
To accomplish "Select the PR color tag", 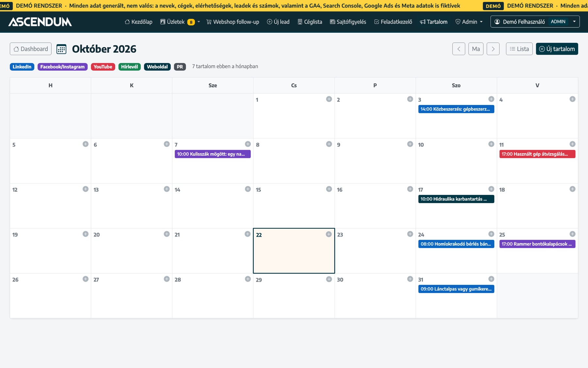I will (x=180, y=67).
